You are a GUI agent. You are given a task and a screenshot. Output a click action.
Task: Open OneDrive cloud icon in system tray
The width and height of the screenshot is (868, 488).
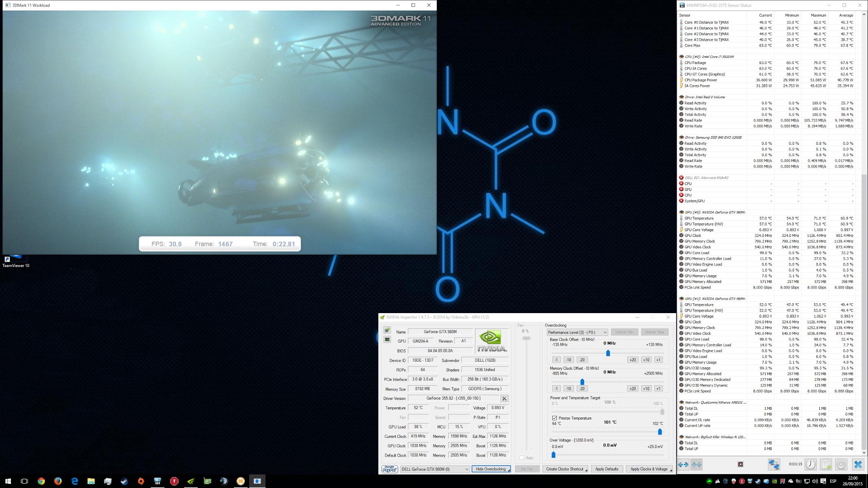pos(790,481)
